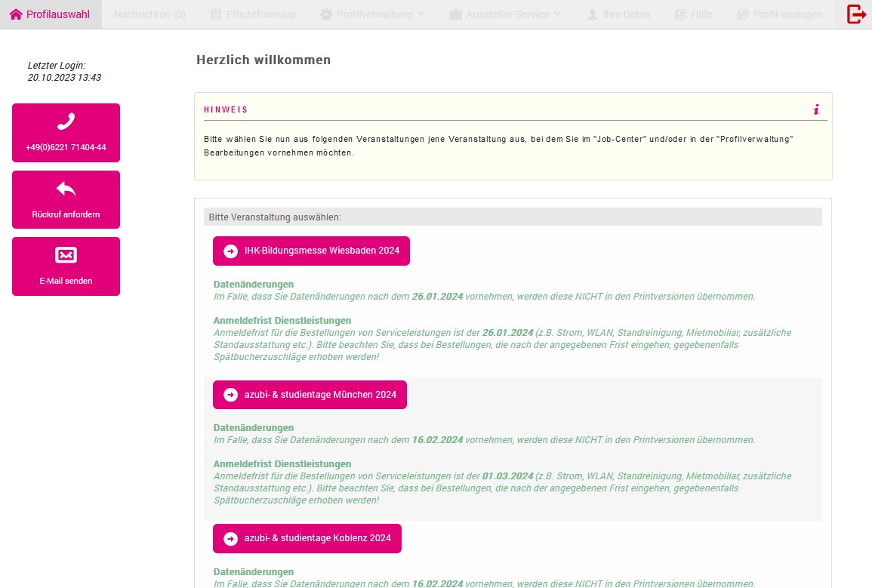Viewport: 872px width, 588px height.
Task: Expand the Profilverwaltung dropdown menu
Action: click(372, 14)
